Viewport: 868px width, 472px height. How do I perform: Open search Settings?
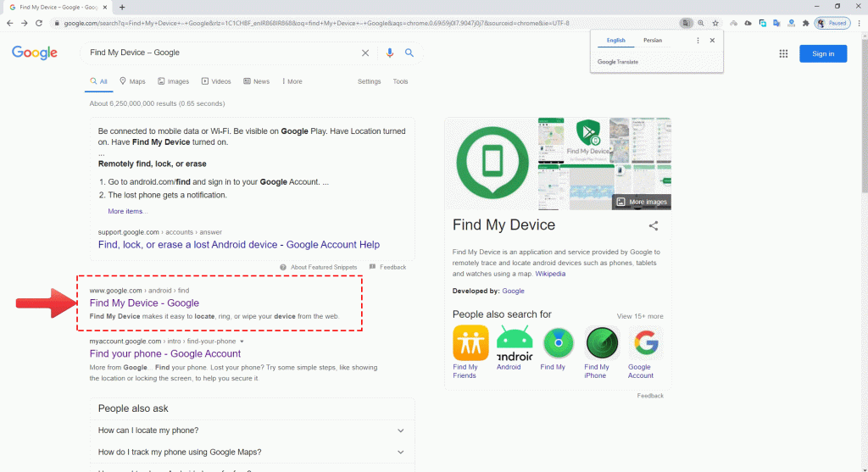(x=370, y=81)
